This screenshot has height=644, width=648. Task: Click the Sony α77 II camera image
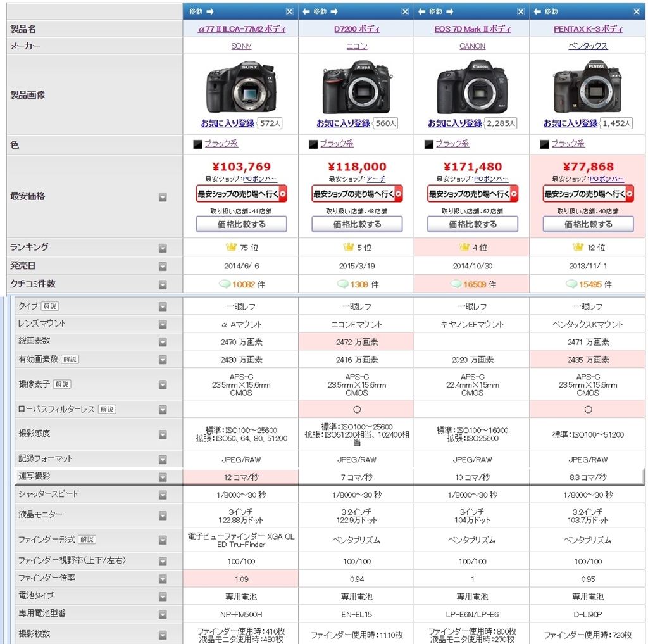[x=241, y=87]
